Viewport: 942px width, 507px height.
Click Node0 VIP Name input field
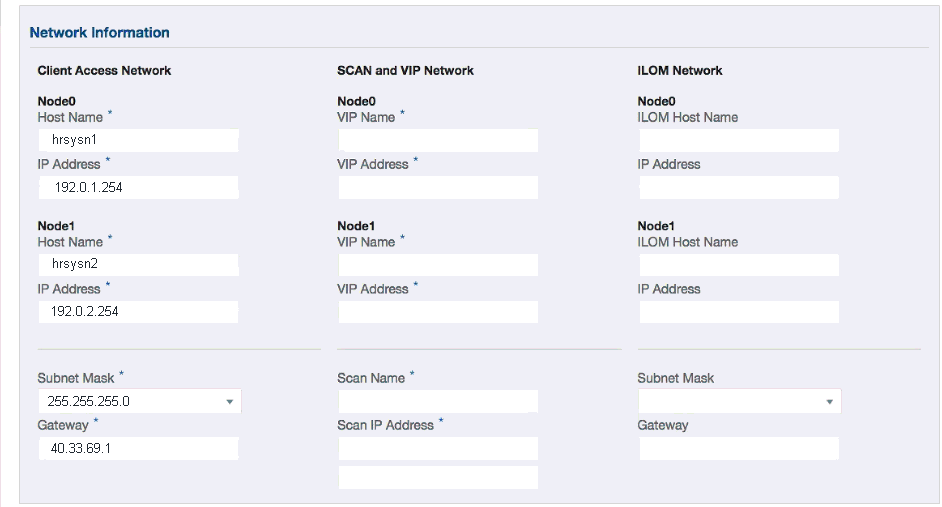[x=438, y=140]
